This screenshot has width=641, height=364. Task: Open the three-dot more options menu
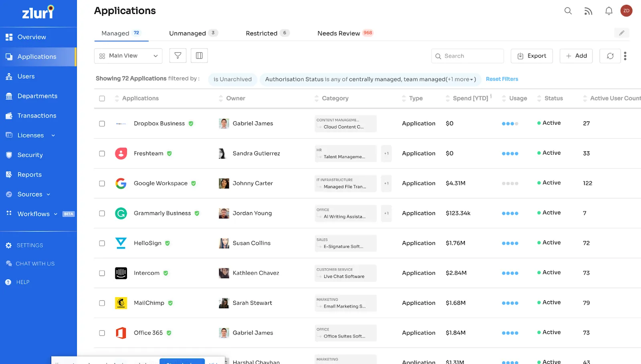625,56
